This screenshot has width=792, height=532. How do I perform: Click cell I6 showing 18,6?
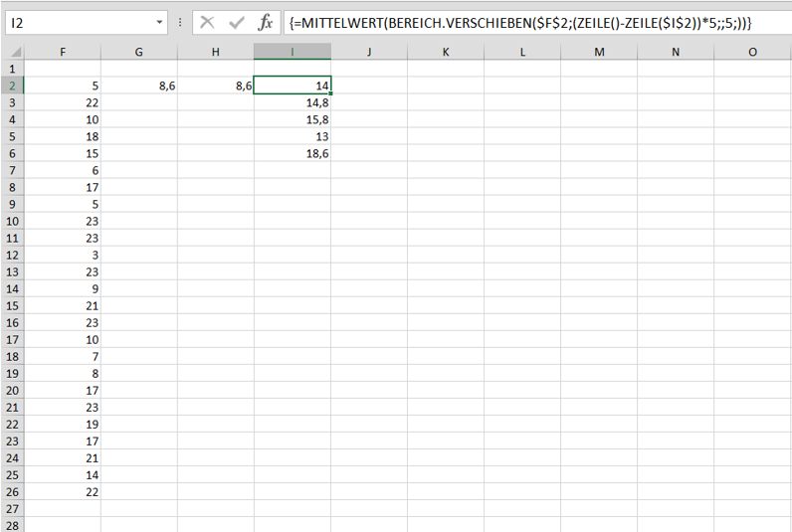tap(293, 153)
